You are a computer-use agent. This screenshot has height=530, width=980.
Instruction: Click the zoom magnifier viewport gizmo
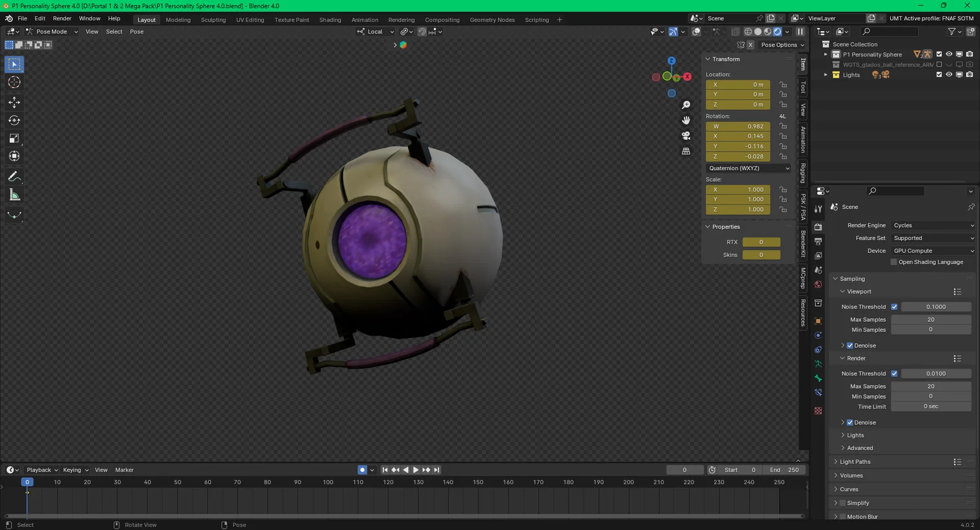(x=686, y=105)
